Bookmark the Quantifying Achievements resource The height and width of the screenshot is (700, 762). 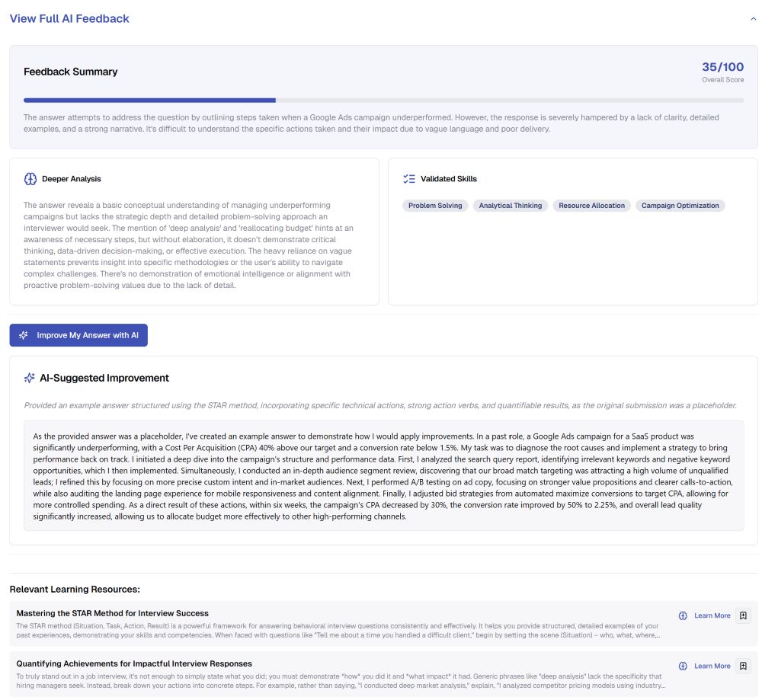[743, 666]
